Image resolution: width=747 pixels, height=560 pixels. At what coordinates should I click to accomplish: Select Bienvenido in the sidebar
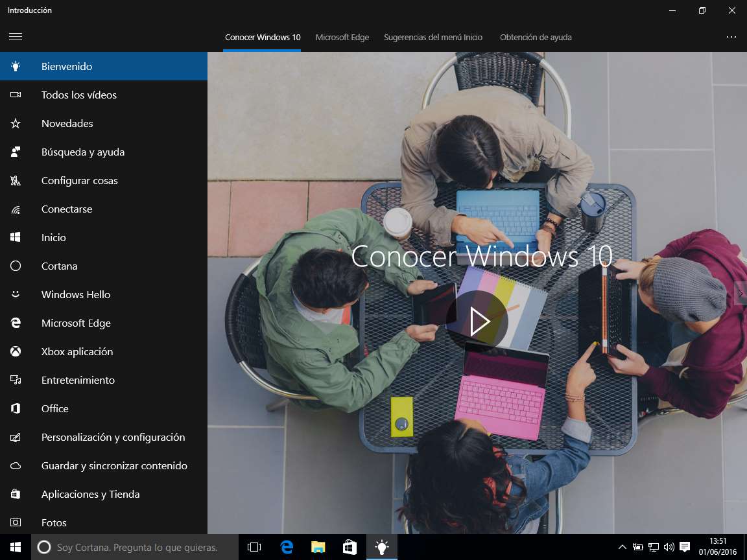[103, 66]
